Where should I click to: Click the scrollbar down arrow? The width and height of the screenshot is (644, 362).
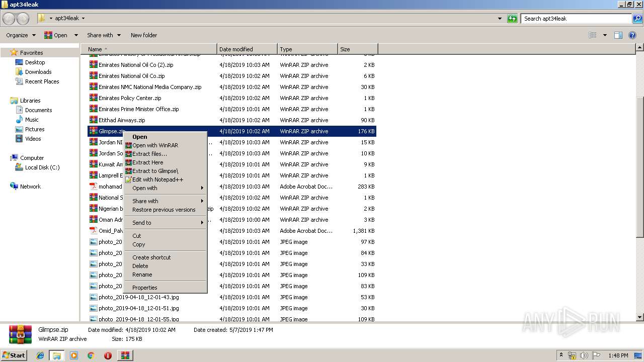(639, 317)
